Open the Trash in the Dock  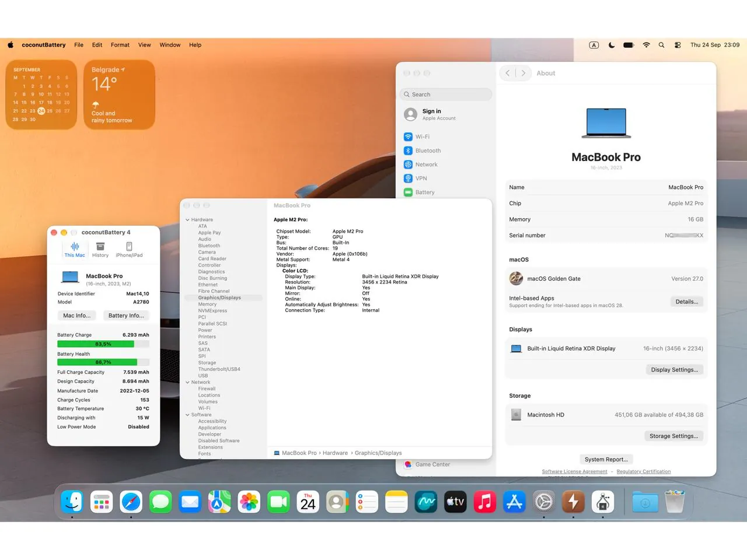tap(675, 502)
